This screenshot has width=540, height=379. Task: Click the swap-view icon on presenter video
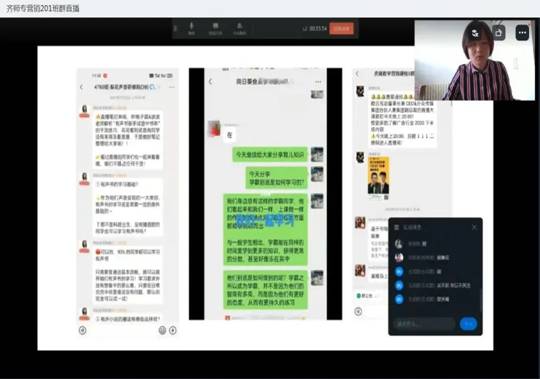point(475,33)
